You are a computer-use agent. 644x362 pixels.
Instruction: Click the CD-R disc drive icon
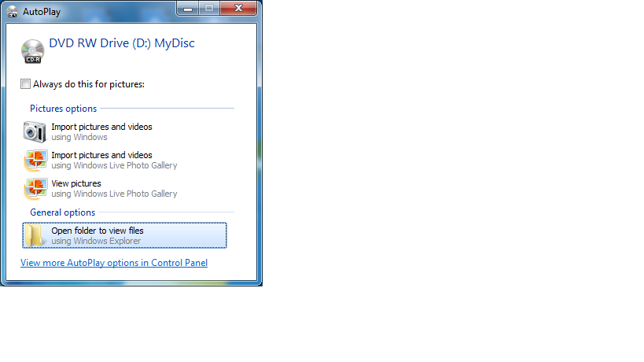[x=33, y=51]
